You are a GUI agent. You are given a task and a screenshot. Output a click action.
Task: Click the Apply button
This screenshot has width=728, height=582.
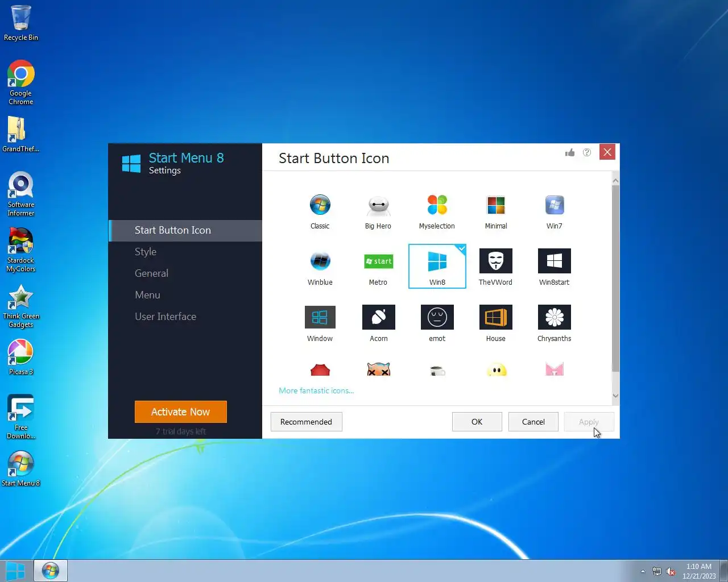pyautogui.click(x=589, y=422)
